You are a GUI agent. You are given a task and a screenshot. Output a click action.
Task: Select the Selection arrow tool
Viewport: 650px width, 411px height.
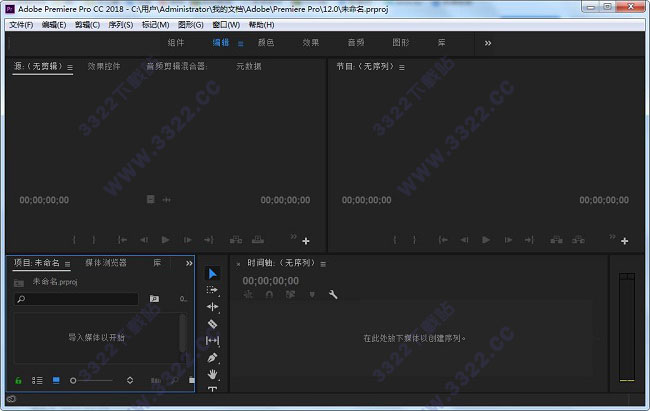pos(212,274)
